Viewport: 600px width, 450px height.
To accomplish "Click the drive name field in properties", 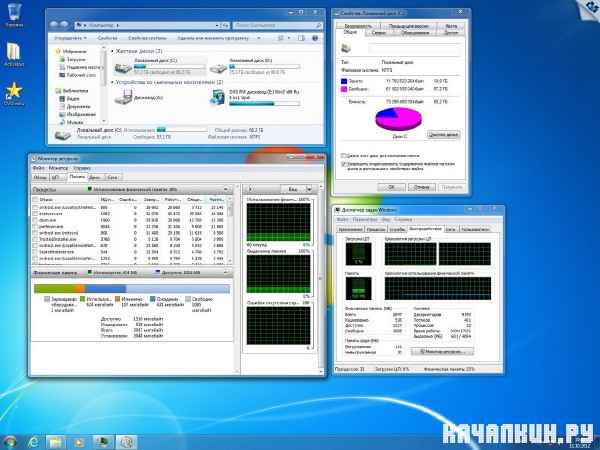I will [414, 49].
